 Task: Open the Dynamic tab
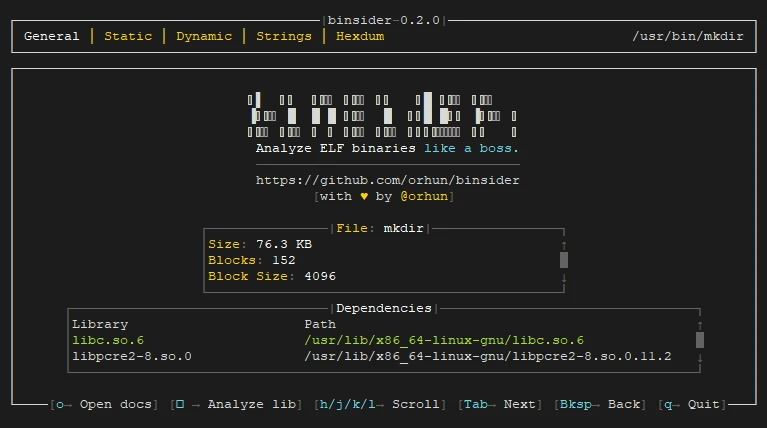click(204, 36)
